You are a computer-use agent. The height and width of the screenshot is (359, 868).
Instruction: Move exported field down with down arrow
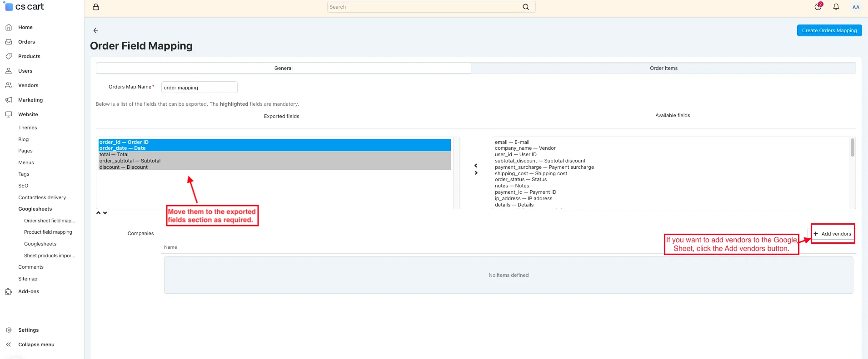pos(105,213)
